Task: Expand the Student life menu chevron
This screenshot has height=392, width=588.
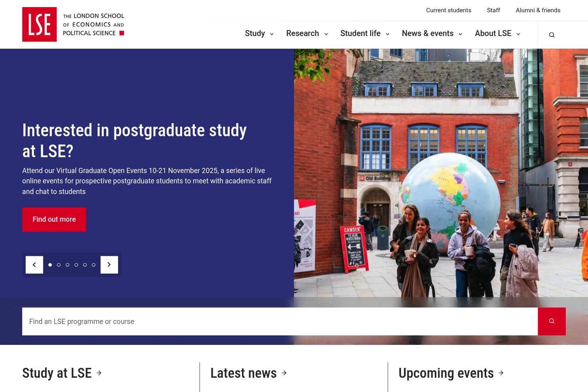Action: point(388,34)
